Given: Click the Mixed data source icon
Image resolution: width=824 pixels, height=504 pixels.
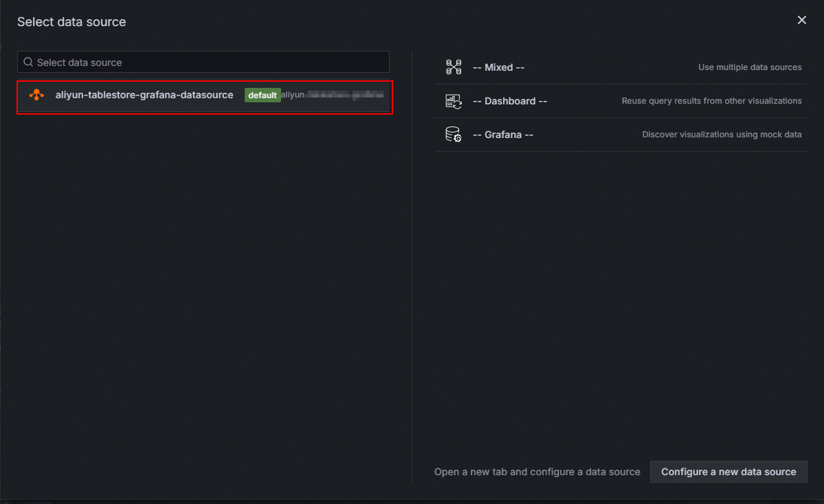Looking at the screenshot, I should pyautogui.click(x=454, y=67).
